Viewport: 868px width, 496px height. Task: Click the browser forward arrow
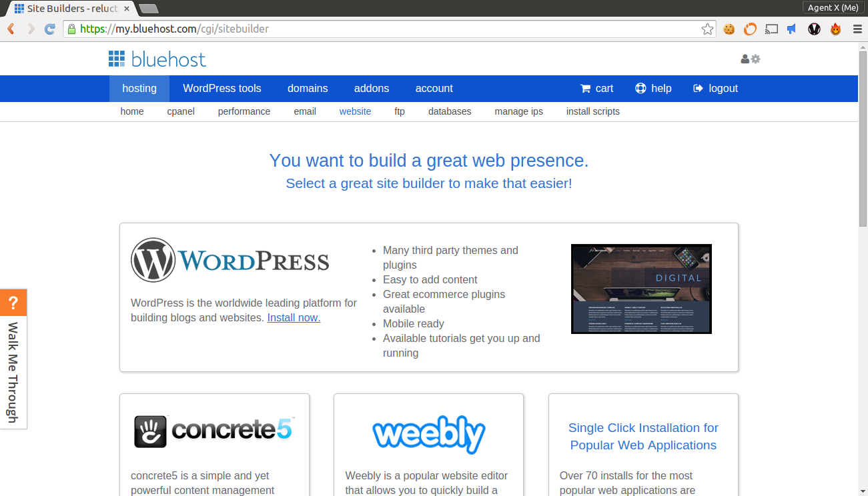31,29
